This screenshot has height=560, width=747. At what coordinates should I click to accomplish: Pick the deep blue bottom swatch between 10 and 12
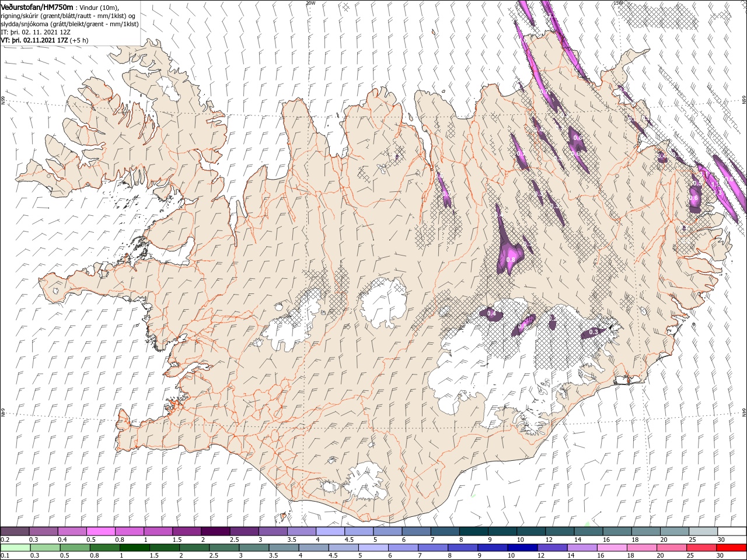[522, 548]
